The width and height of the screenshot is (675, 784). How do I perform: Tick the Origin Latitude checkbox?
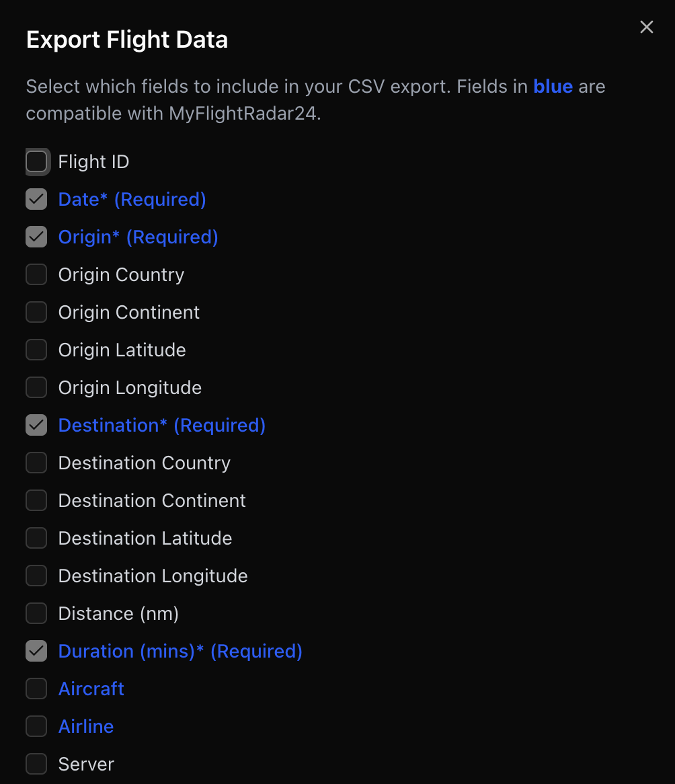pos(36,350)
